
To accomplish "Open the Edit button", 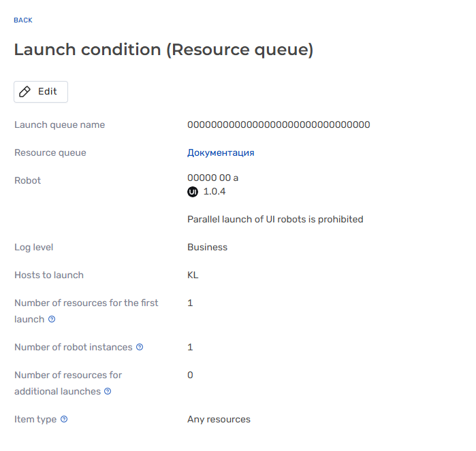I will [x=41, y=92].
